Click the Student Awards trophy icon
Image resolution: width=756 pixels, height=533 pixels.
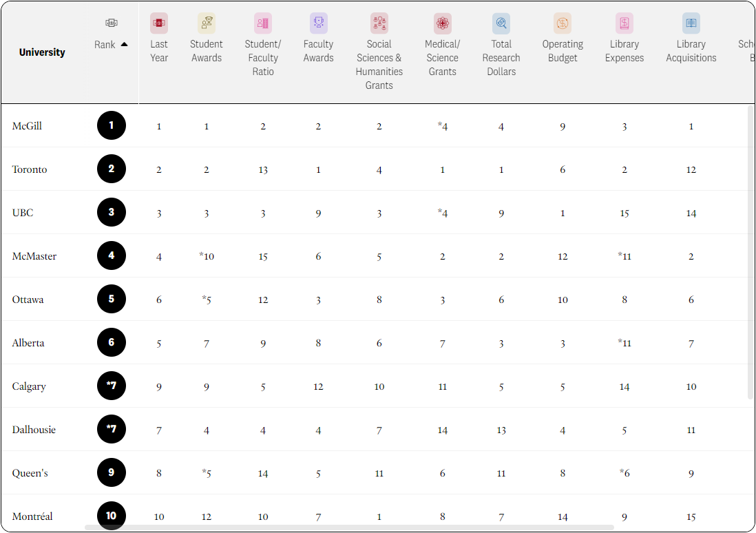(207, 23)
